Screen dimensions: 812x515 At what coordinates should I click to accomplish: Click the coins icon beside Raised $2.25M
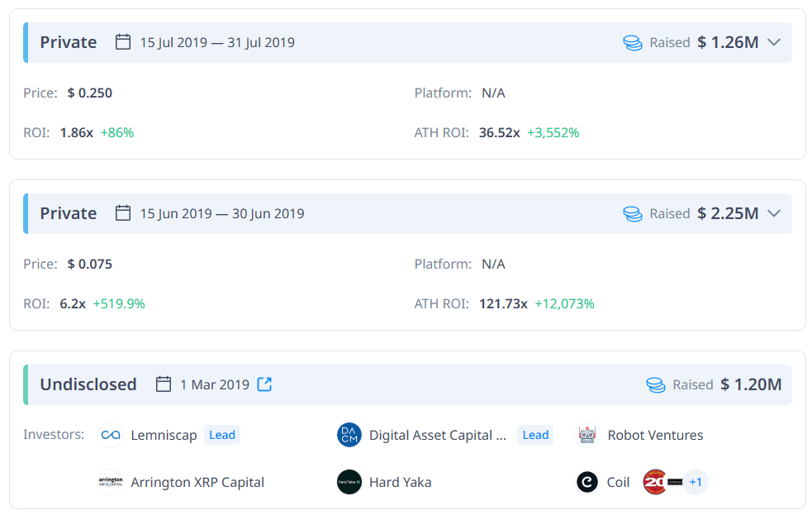[633, 213]
